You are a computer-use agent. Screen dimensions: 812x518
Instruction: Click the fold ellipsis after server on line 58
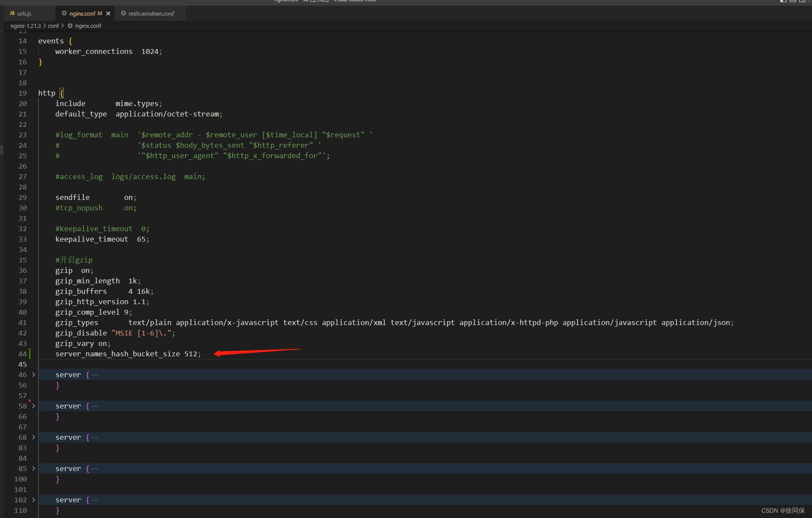coord(95,406)
